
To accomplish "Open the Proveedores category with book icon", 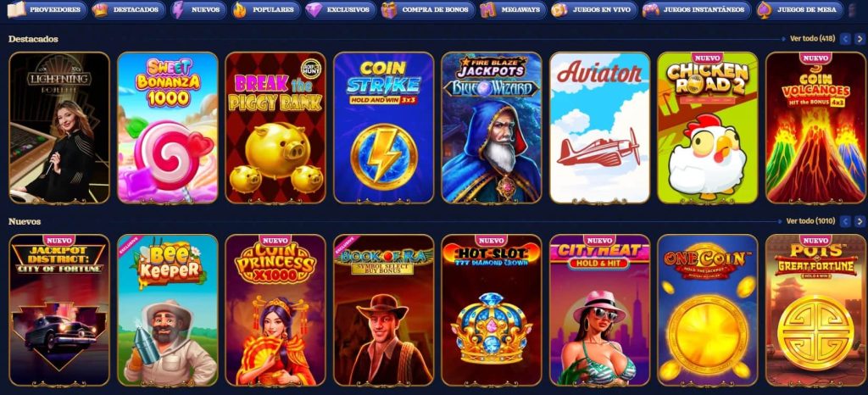I will pyautogui.click(x=47, y=10).
